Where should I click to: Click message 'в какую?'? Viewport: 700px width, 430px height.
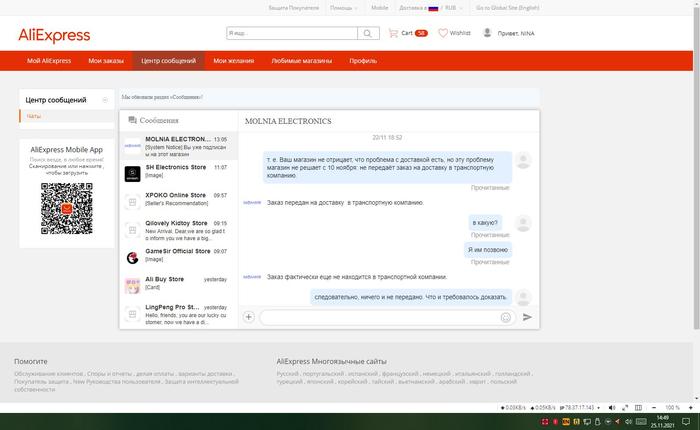click(x=485, y=222)
